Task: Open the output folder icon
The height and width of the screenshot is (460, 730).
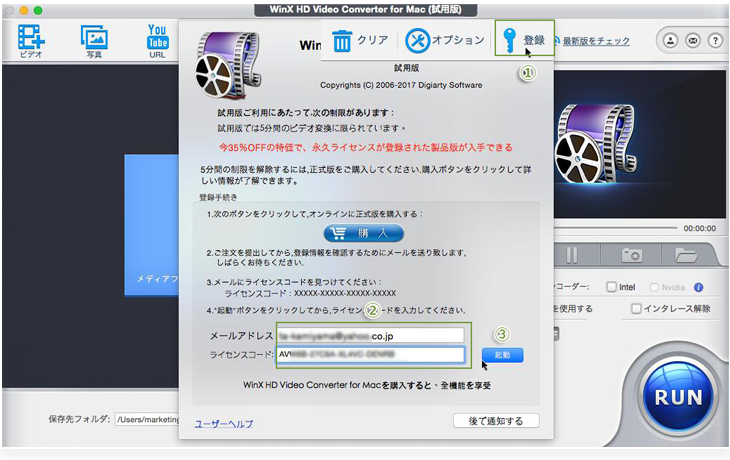Action: coord(686,255)
